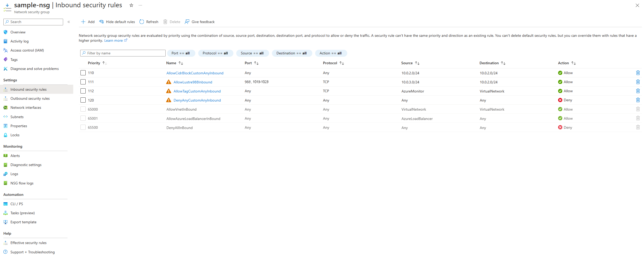Click the Properties bars icon

point(5,126)
